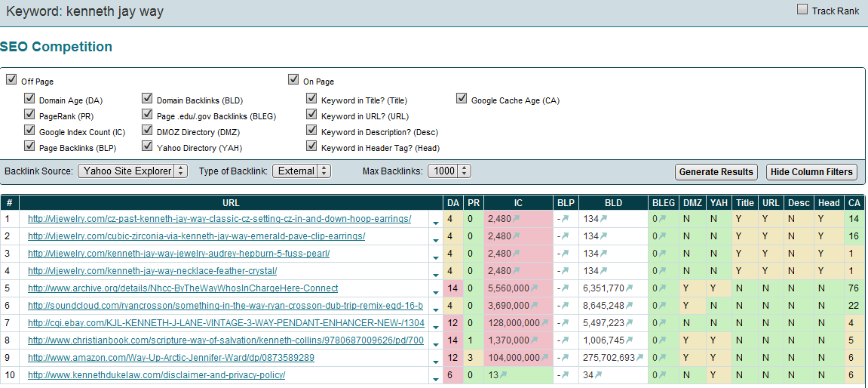Click arrow icon next to BLD 8,645,248
Screen dimensions: 868x388
(630, 306)
